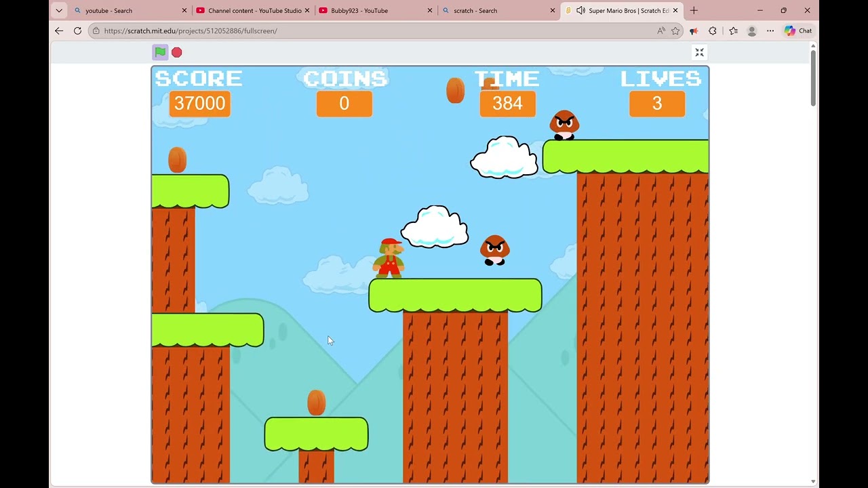The image size is (868, 488).
Task: Mute the tab via its speaker icon
Action: coord(580,10)
